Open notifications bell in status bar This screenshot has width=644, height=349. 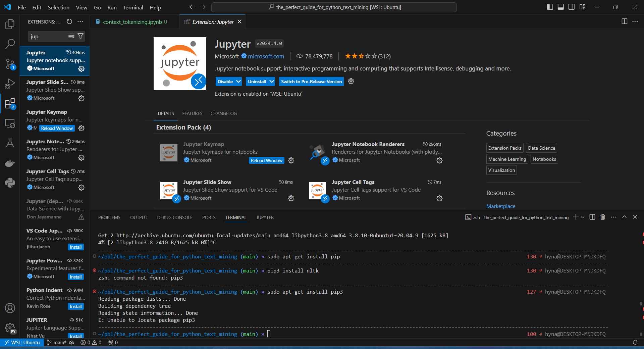635,342
